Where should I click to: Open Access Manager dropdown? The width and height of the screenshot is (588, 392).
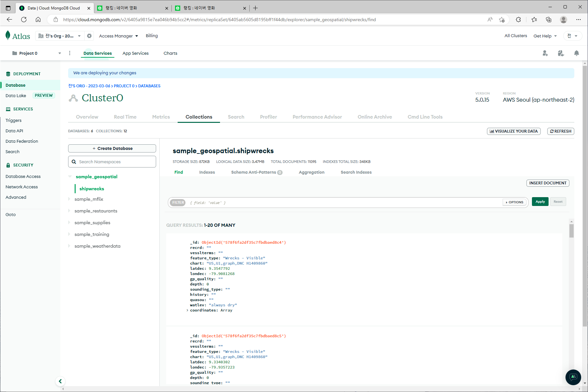coord(118,36)
